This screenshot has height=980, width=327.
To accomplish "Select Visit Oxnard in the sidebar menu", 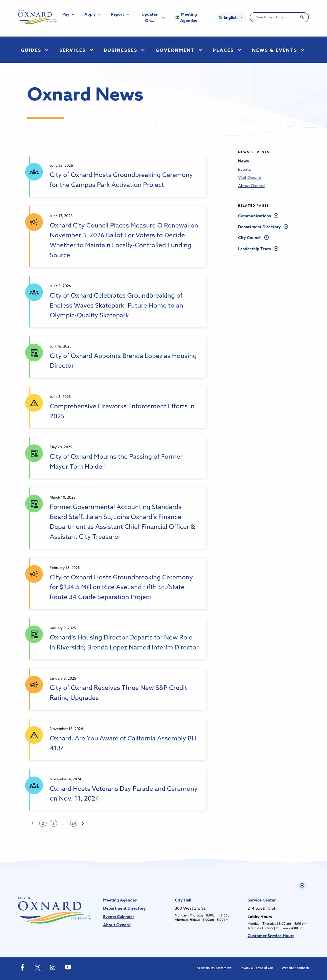I will pyautogui.click(x=250, y=178).
